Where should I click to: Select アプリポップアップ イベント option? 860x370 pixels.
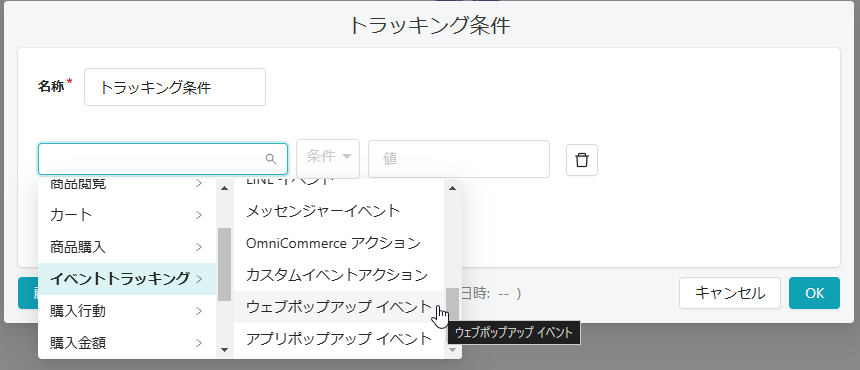pos(340,339)
